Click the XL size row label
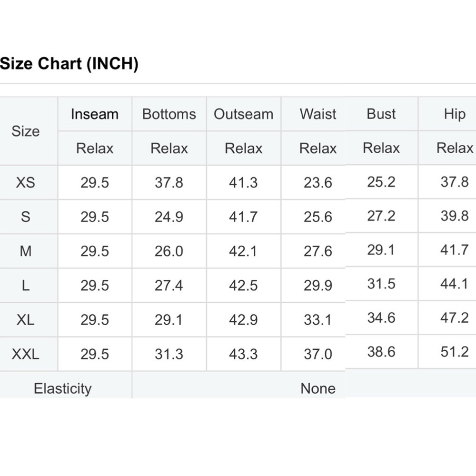The height and width of the screenshot is (476, 476). (26, 320)
